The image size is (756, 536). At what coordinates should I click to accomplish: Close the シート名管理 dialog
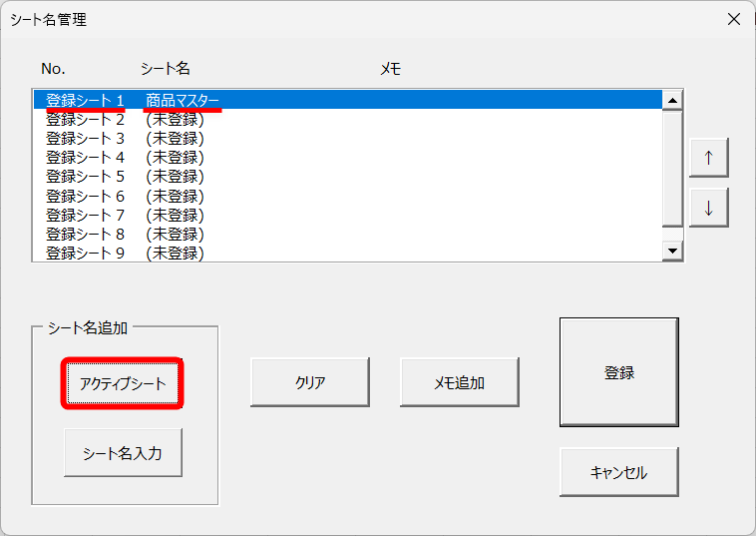tap(734, 19)
